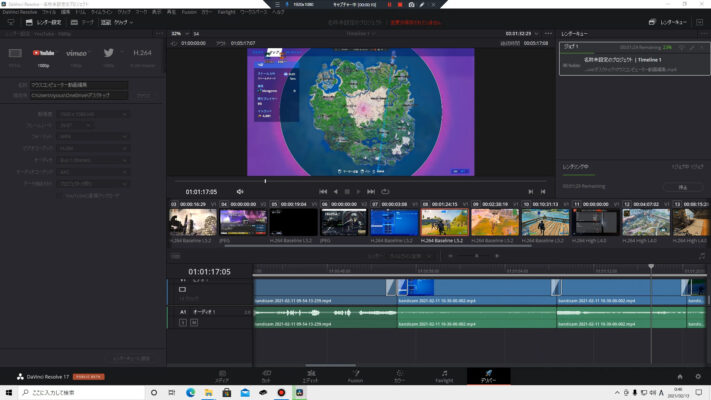Select Job 1 in the Render Queue
Screen dimensions: 711x400
pos(634,59)
